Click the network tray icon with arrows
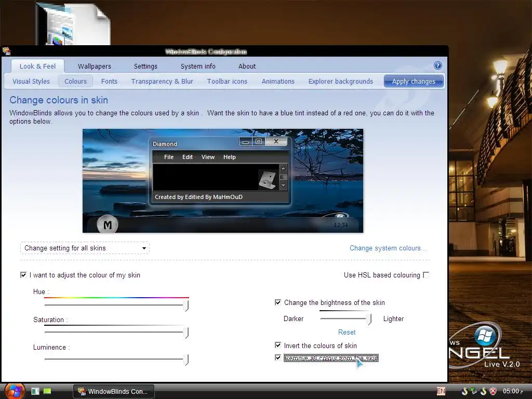 (x=474, y=391)
